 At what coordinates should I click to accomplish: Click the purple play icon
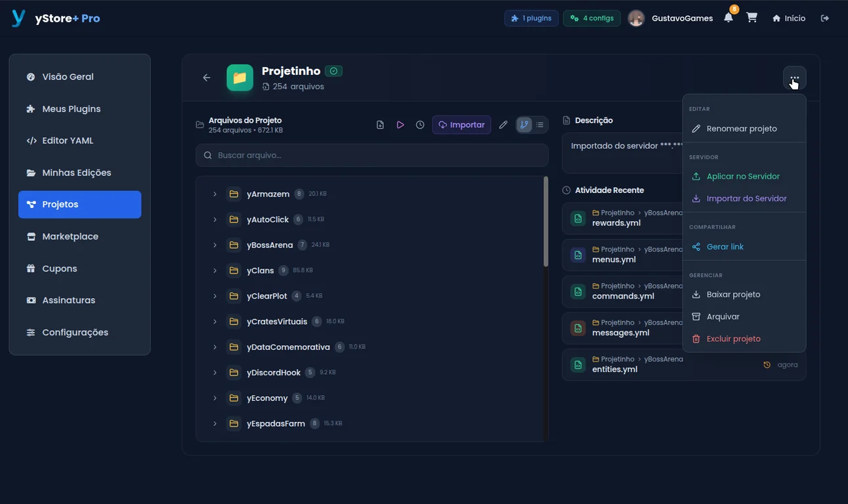pyautogui.click(x=400, y=125)
